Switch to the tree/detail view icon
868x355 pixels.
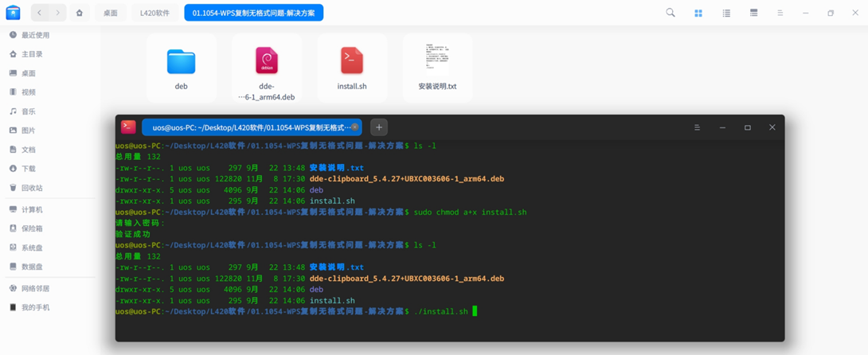point(753,13)
